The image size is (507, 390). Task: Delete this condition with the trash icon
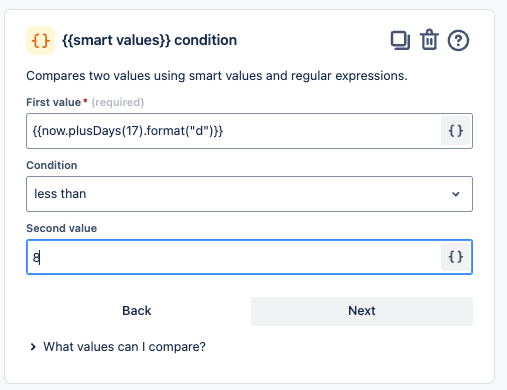(x=429, y=40)
